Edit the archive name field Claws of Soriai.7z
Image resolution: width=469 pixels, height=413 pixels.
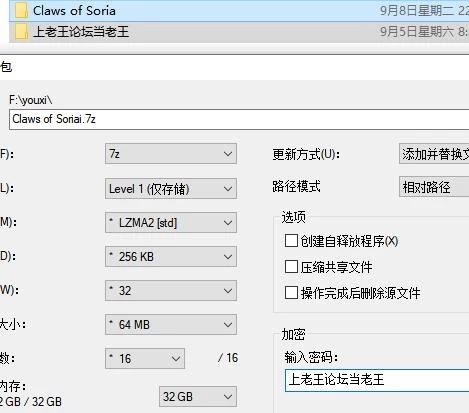(239, 119)
